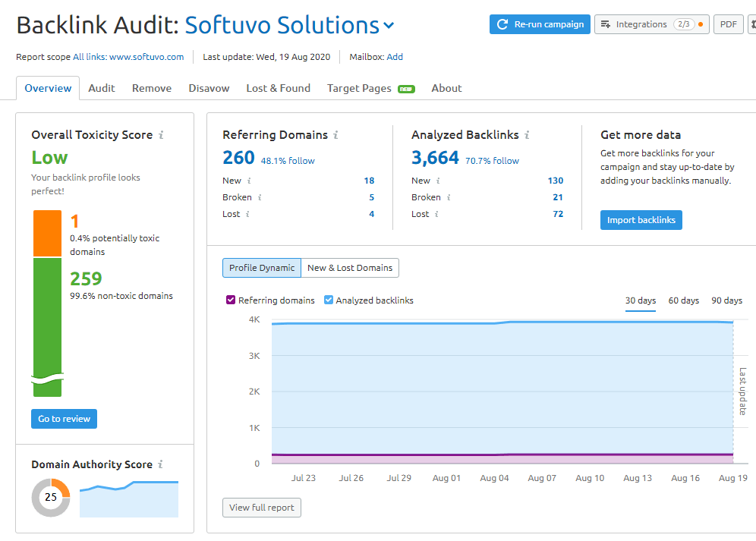Open the All links: www.softuvo.com scope link
The image size is (756, 541).
tap(128, 57)
